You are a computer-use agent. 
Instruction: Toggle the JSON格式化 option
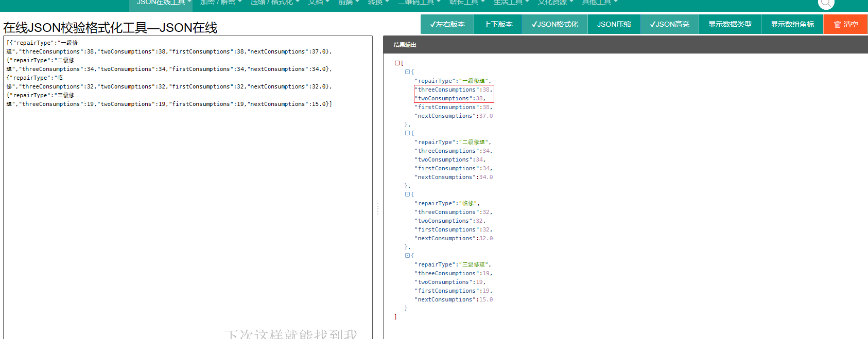pos(554,24)
